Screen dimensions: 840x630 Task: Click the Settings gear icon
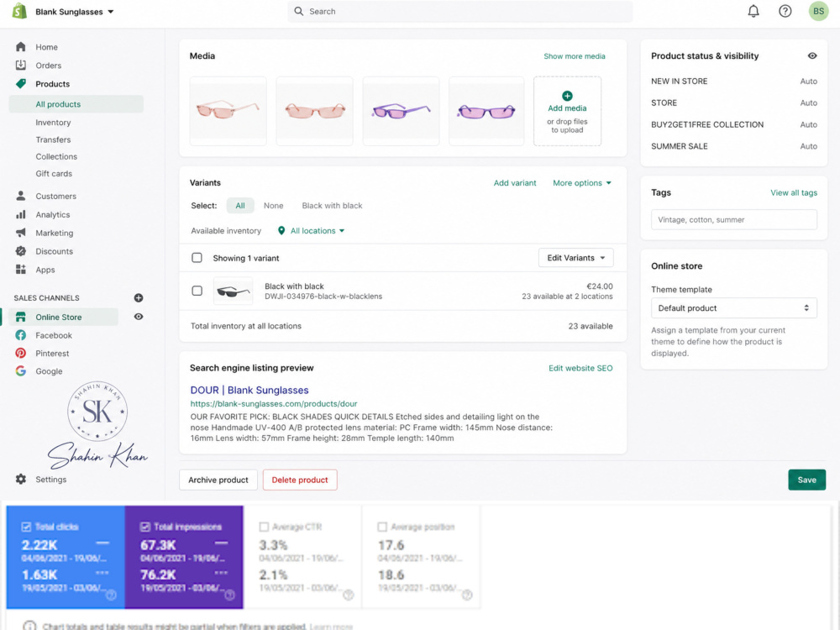click(21, 480)
